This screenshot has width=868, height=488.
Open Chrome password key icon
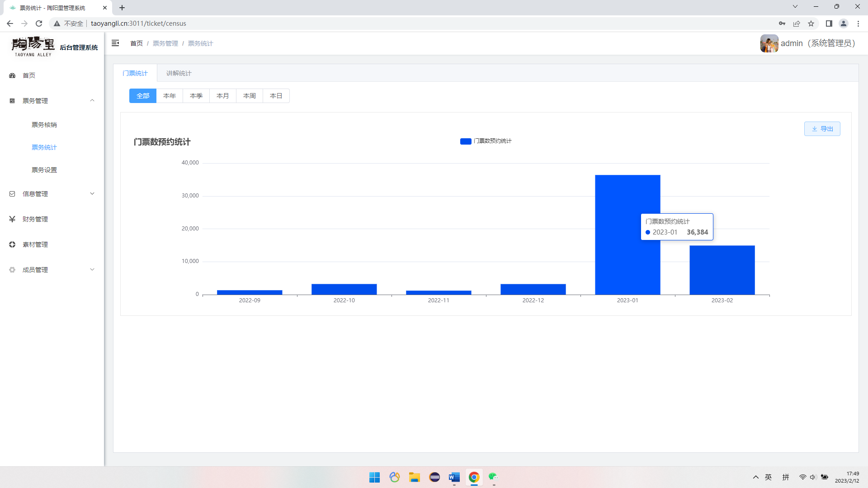pos(782,23)
